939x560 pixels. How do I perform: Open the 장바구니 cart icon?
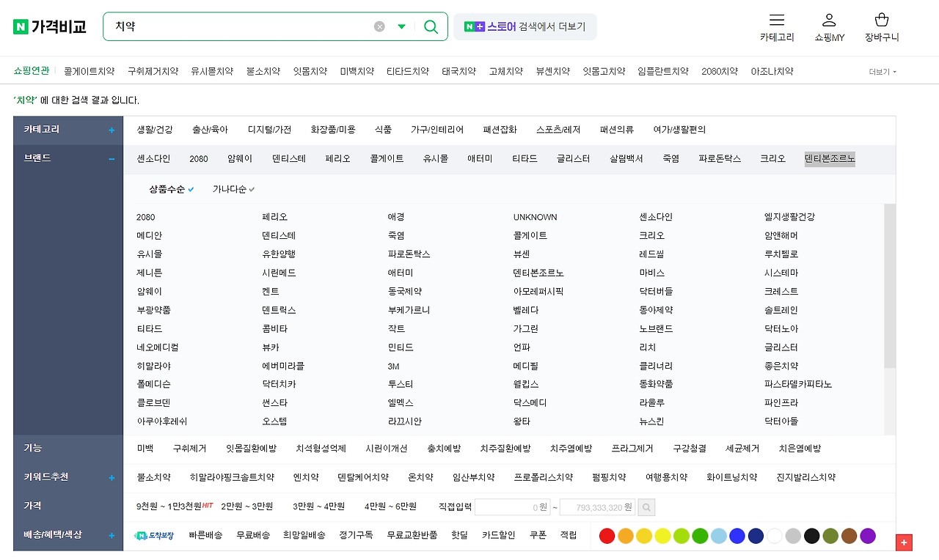pos(882,21)
